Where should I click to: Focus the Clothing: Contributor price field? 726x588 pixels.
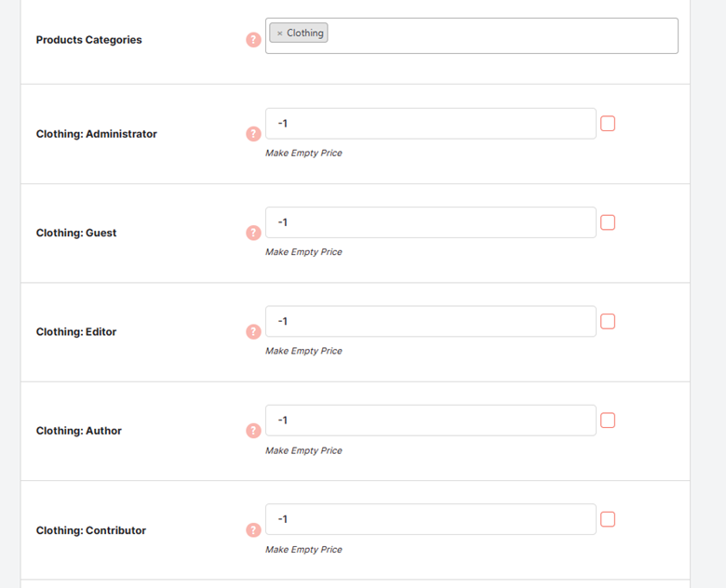tap(431, 519)
